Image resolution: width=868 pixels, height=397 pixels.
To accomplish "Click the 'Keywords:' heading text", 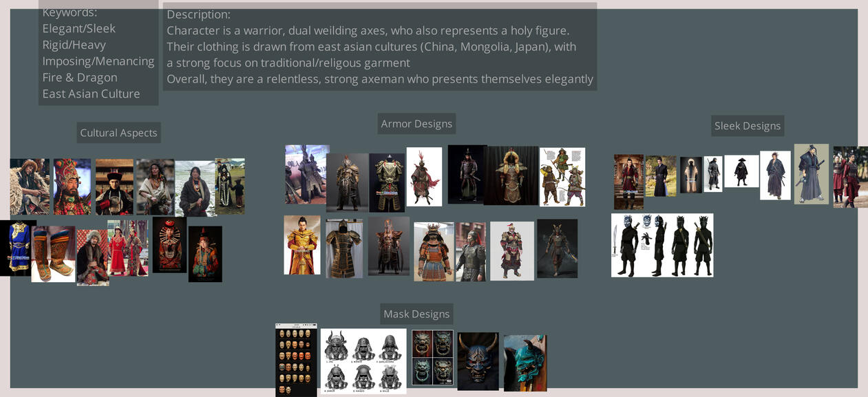I will click(x=70, y=12).
